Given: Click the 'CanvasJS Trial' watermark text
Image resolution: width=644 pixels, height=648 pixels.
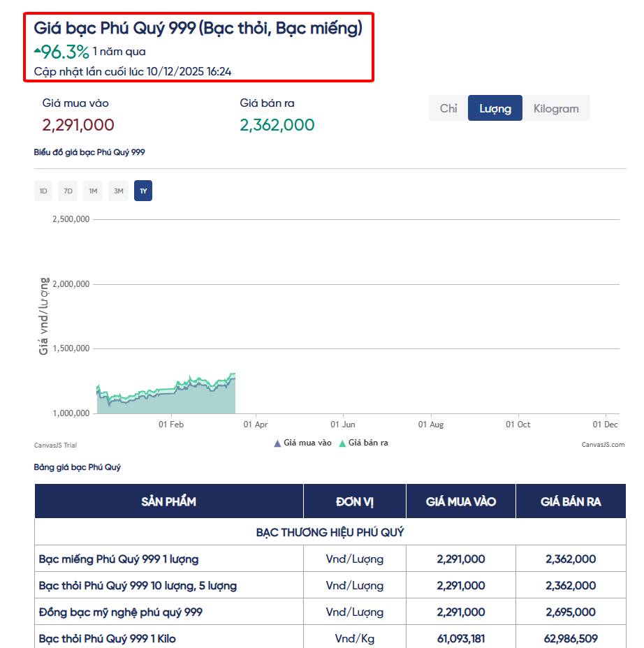Looking at the screenshot, I should point(54,445).
